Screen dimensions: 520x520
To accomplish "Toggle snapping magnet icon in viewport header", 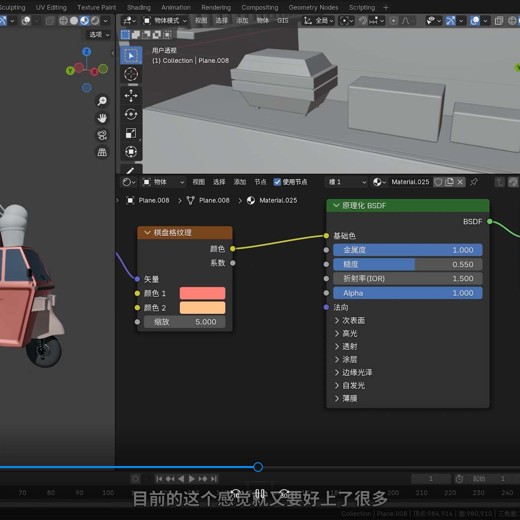I will point(362,21).
